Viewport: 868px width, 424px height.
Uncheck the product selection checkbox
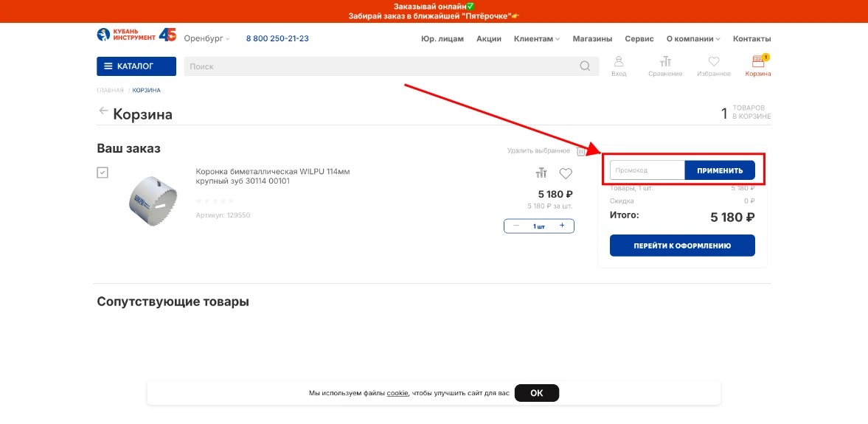pos(103,172)
